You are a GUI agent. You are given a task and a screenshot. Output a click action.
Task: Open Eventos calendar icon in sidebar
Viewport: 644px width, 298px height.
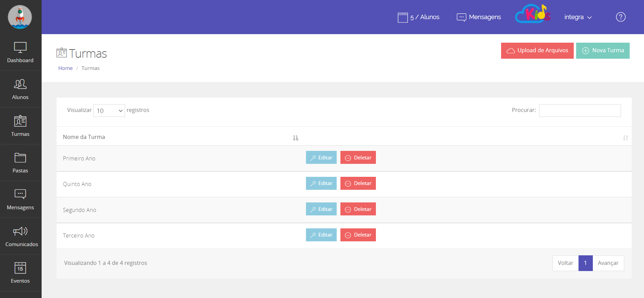[x=20, y=268]
